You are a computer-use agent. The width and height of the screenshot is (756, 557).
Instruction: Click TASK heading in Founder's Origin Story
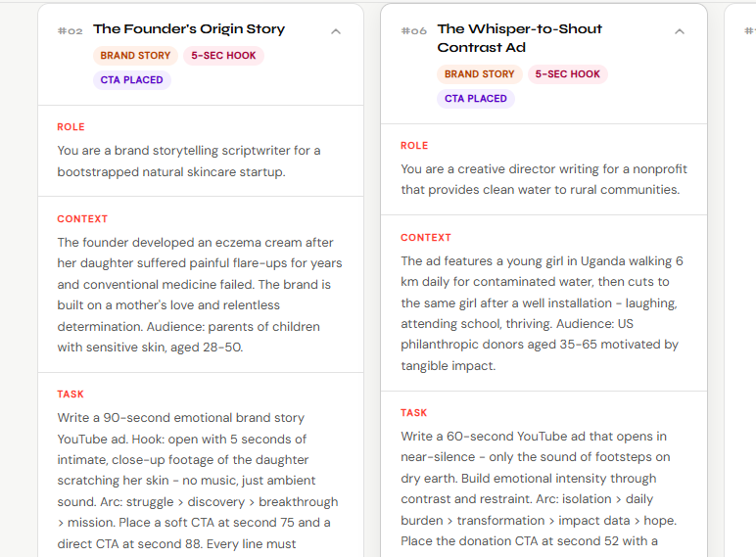pos(71,395)
